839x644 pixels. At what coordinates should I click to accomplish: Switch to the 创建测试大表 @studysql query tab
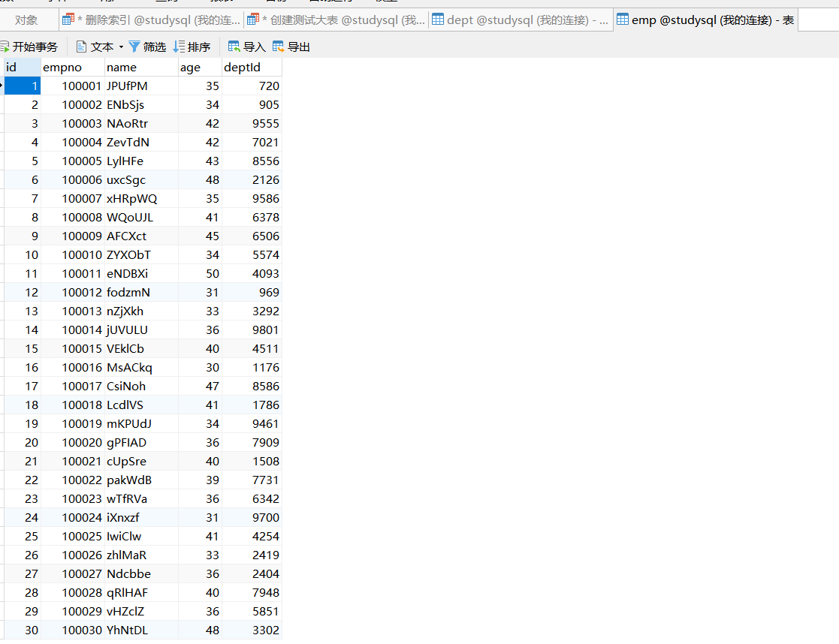pos(336,20)
